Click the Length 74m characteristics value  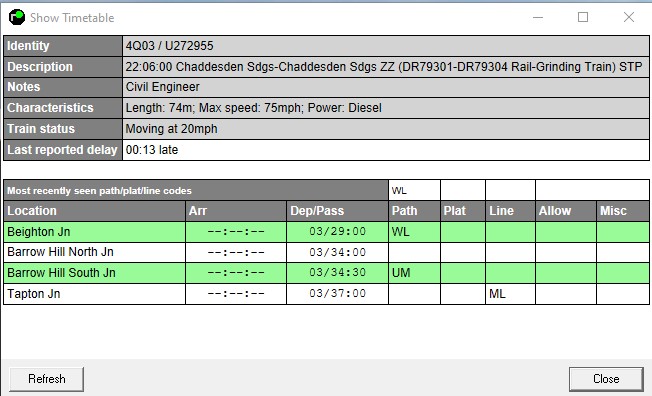tap(253, 108)
